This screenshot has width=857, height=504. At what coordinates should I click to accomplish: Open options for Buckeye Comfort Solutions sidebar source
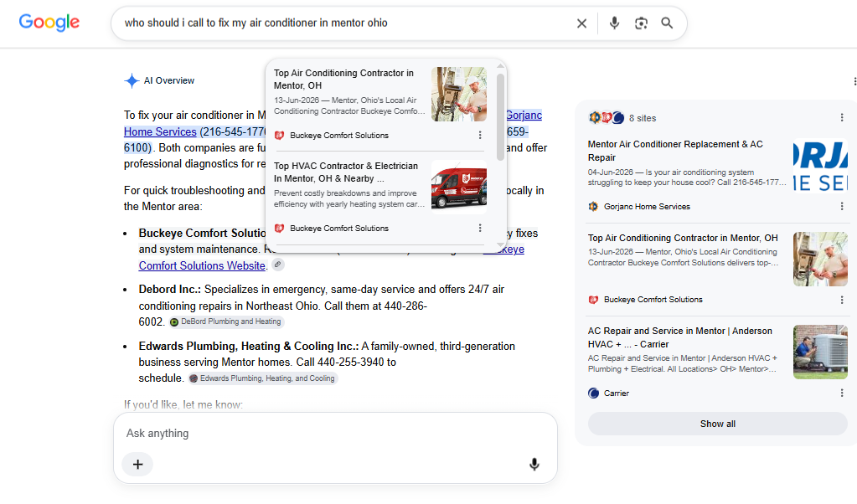coord(842,300)
